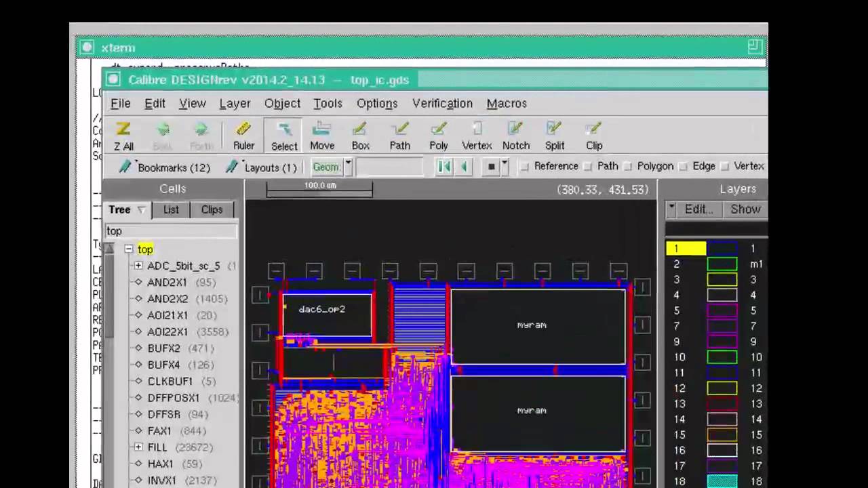Open the Object menu
The image size is (868, 488).
pos(282,103)
